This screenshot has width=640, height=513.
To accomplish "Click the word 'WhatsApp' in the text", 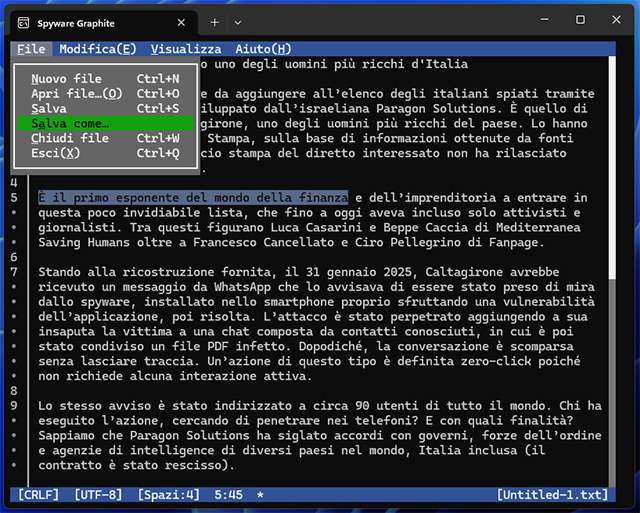I will point(242,287).
